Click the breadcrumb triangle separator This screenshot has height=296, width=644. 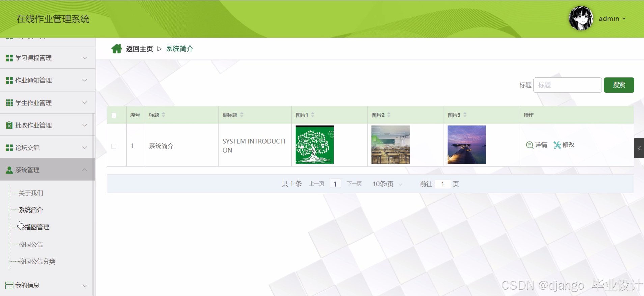click(160, 49)
